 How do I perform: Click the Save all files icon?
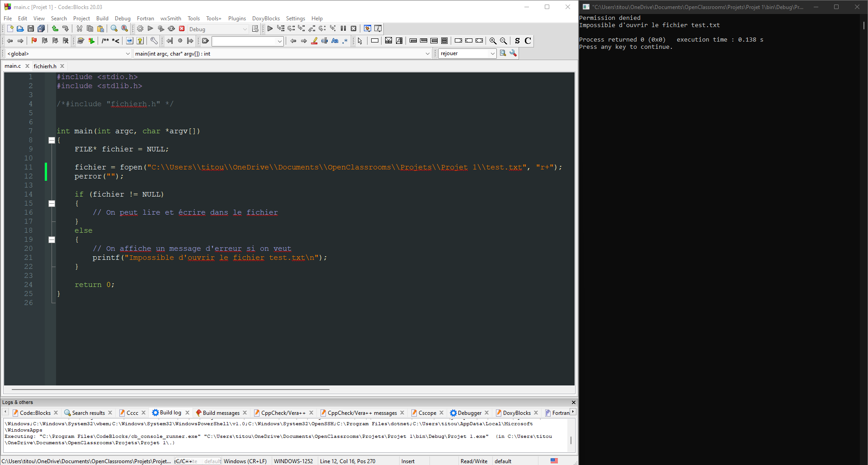click(41, 28)
